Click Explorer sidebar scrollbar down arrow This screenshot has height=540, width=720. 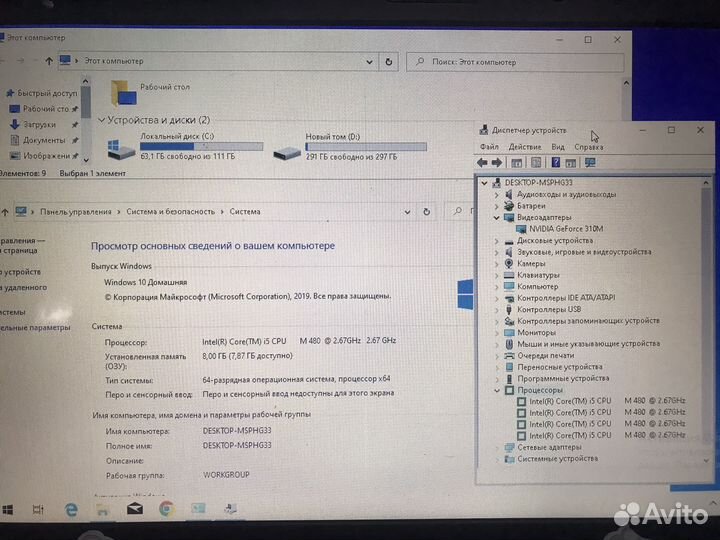pyautogui.click(x=86, y=160)
